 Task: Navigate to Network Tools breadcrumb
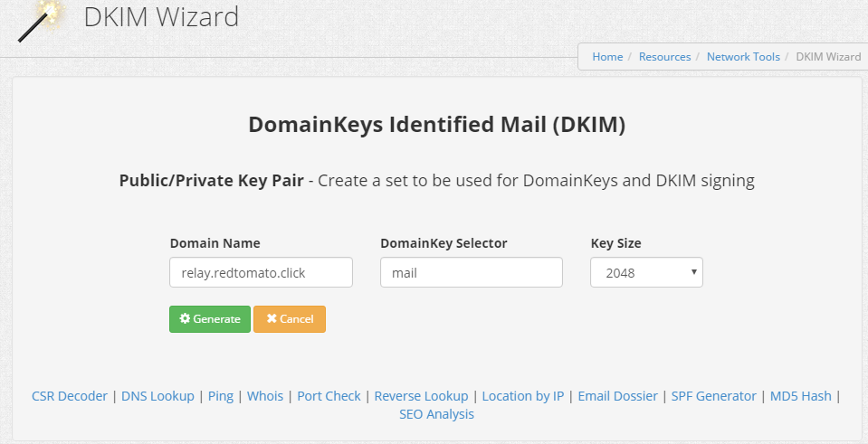tap(743, 56)
